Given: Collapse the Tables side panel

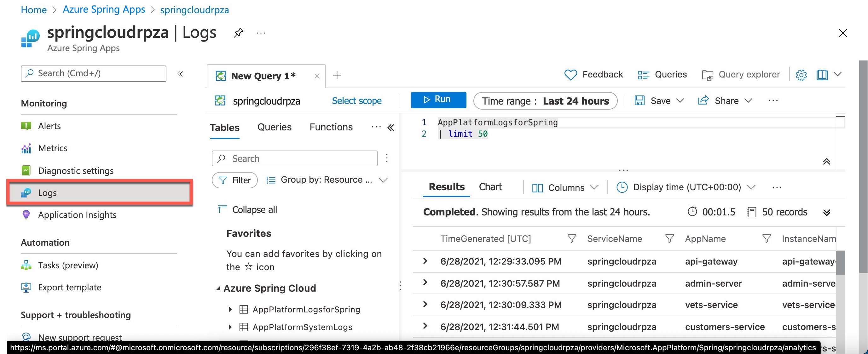Looking at the screenshot, I should click(391, 128).
